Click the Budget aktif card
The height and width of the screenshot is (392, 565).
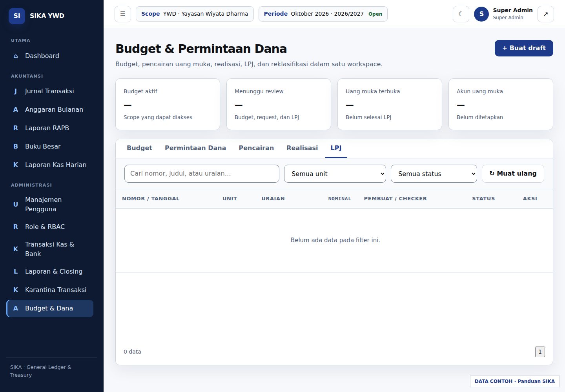point(168,104)
